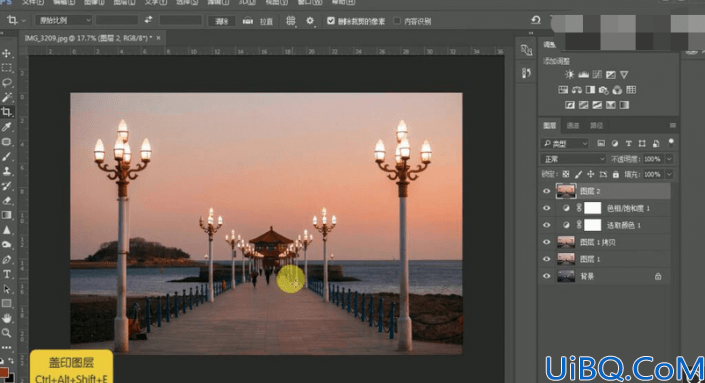Lock transparent pixels on the layer
705x383 pixels.
(566, 174)
